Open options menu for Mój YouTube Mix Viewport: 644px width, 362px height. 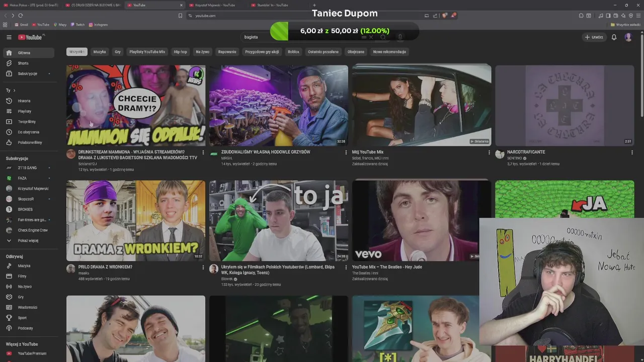point(489,152)
